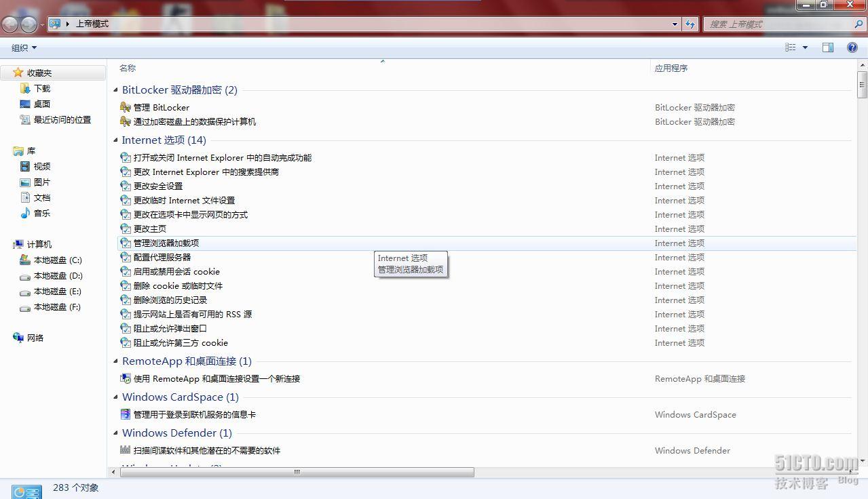Click icon beside 配置代理服务器
This screenshot has height=499, width=868.
point(125,257)
